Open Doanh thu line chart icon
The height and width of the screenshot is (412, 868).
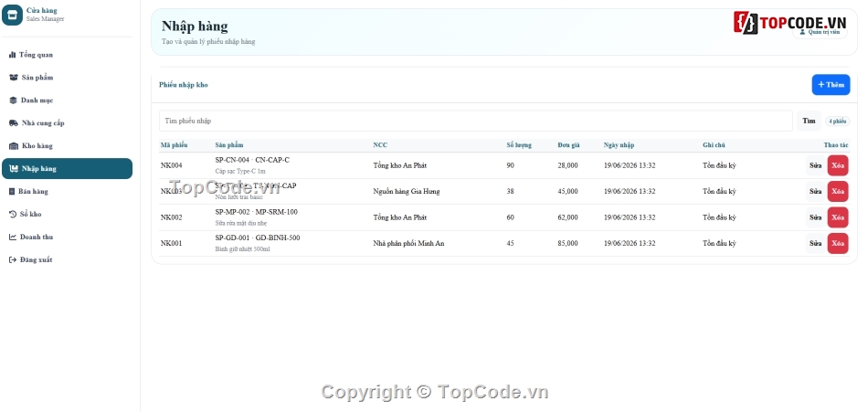13,237
